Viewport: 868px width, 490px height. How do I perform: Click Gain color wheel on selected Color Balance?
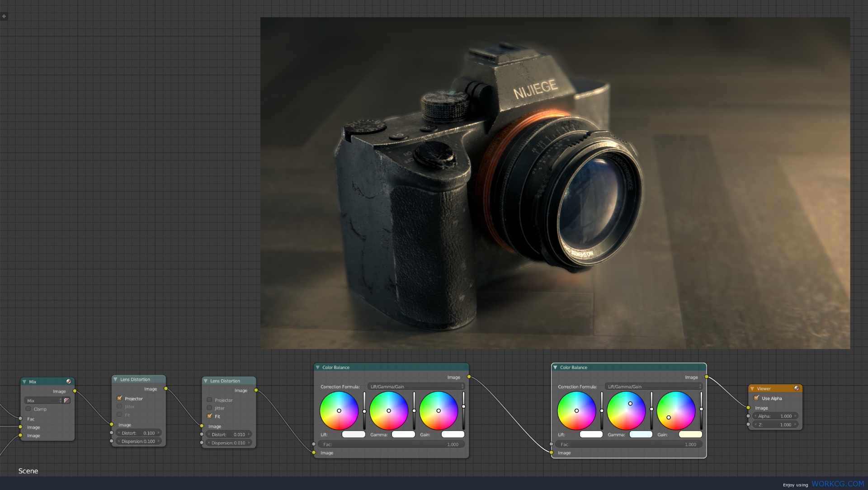coord(676,410)
